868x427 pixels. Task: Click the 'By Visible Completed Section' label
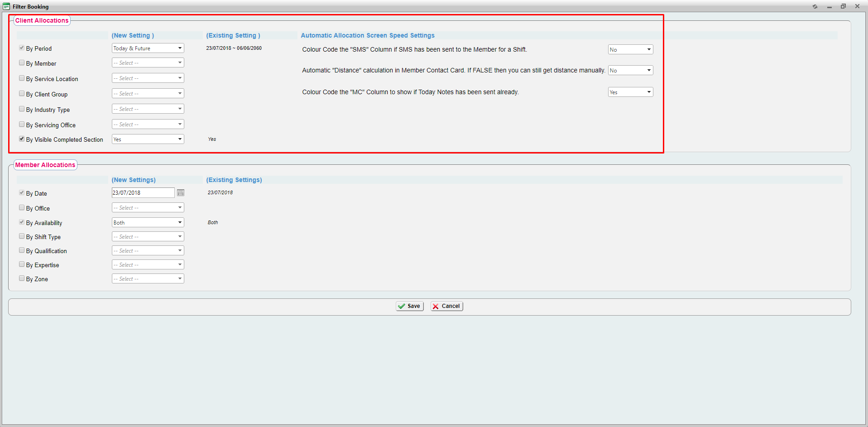coord(65,139)
